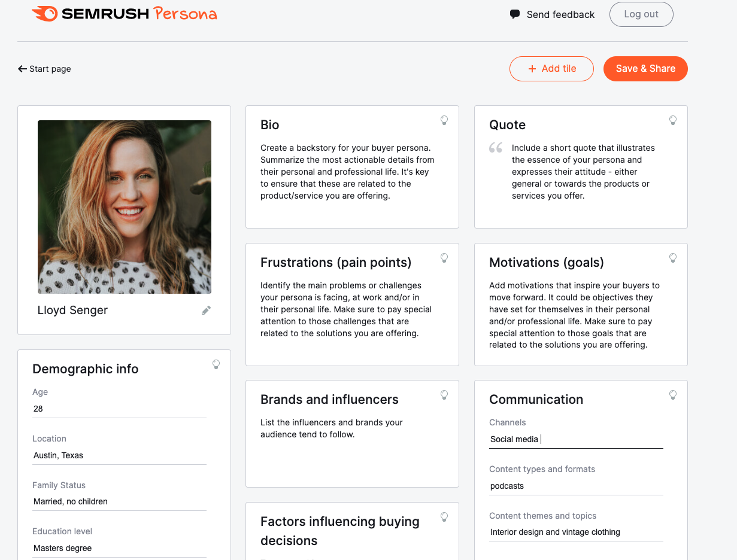Select the Content types field showing podcasts
Screen dimensions: 737x560
tap(575, 485)
